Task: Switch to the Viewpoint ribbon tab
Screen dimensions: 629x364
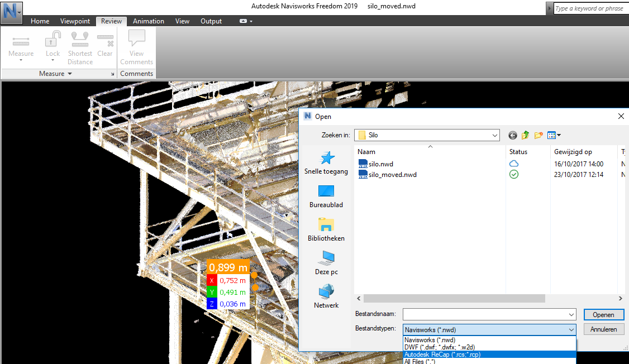Action: coord(75,21)
